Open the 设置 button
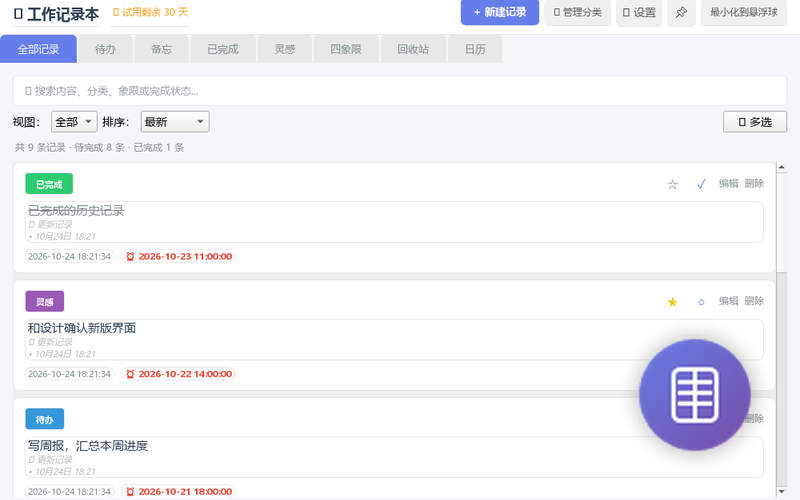The image size is (800, 500). coord(639,12)
